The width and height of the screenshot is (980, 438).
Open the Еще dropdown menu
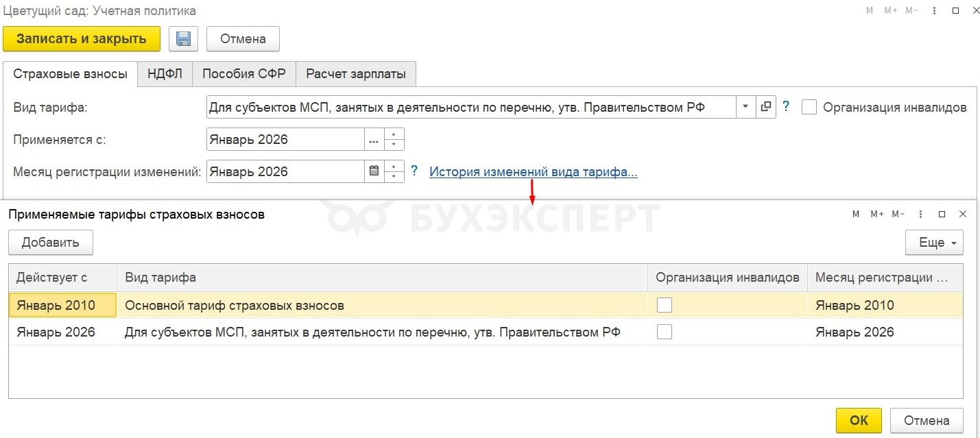(934, 243)
